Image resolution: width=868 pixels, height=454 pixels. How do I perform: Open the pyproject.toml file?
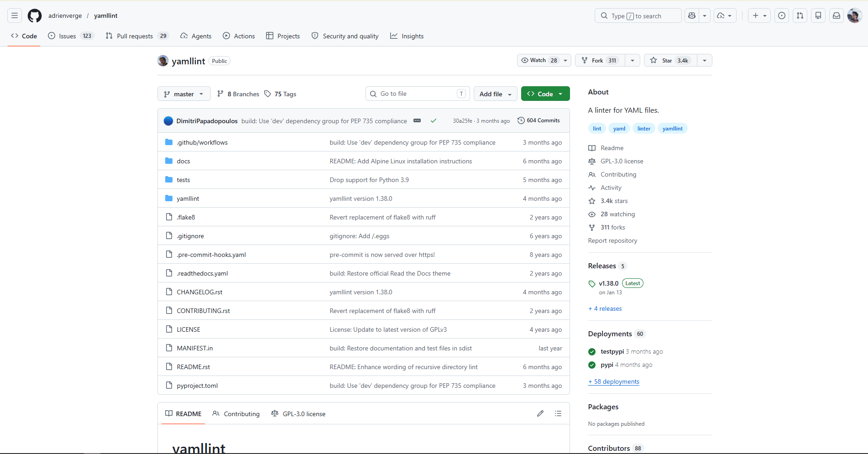(x=197, y=386)
